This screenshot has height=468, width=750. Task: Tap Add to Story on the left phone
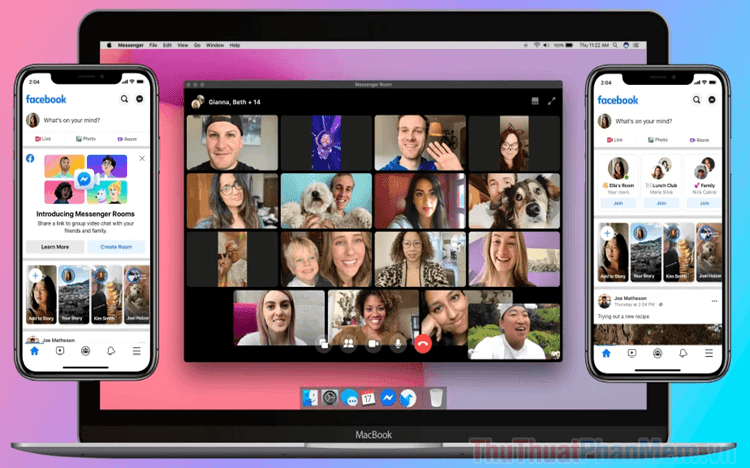(41, 295)
